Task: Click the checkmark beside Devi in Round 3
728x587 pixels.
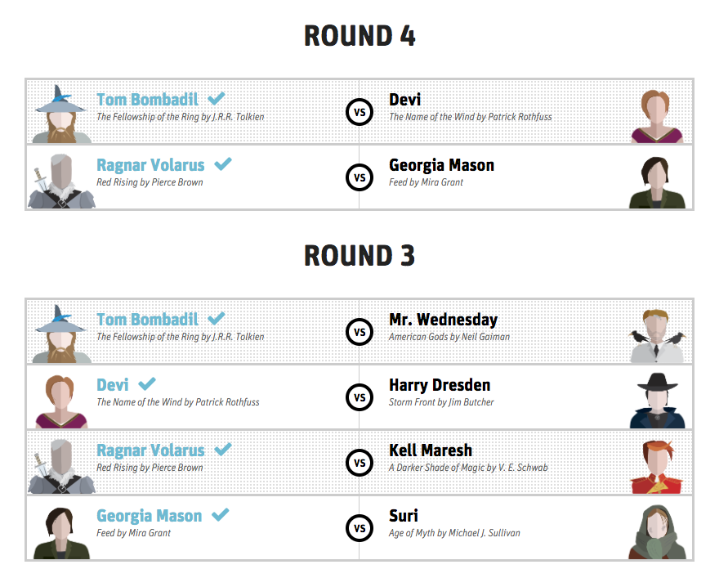Action: point(147,383)
